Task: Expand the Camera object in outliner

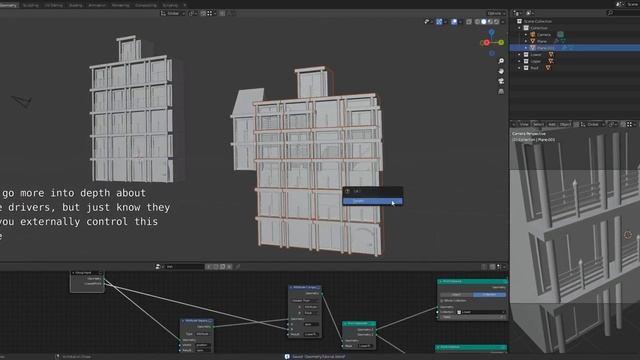Action: click(x=526, y=35)
